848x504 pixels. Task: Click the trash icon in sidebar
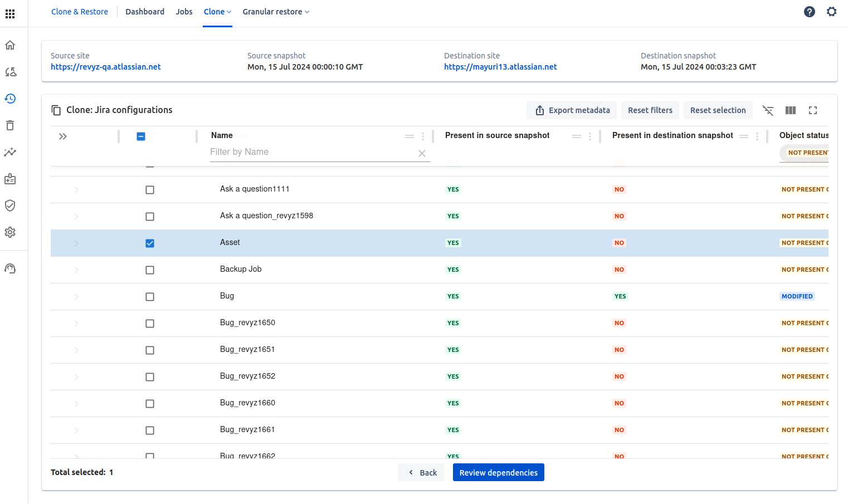(x=10, y=125)
